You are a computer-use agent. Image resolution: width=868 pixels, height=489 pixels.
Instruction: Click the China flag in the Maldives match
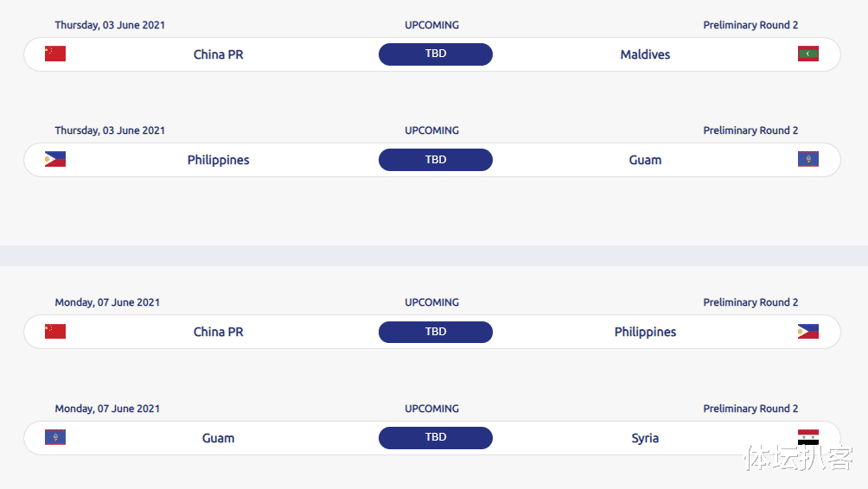(x=55, y=54)
